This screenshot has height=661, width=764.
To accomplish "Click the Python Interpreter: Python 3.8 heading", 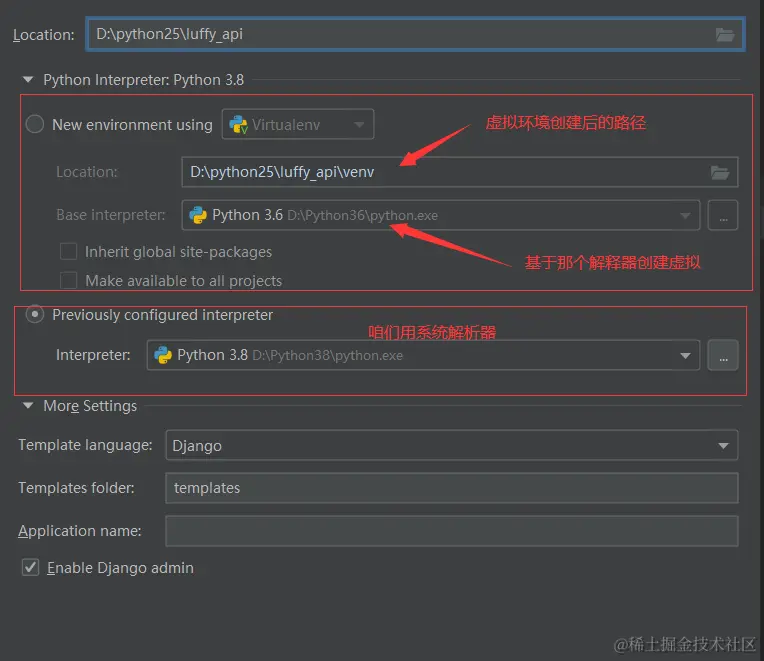I will click(x=144, y=80).
